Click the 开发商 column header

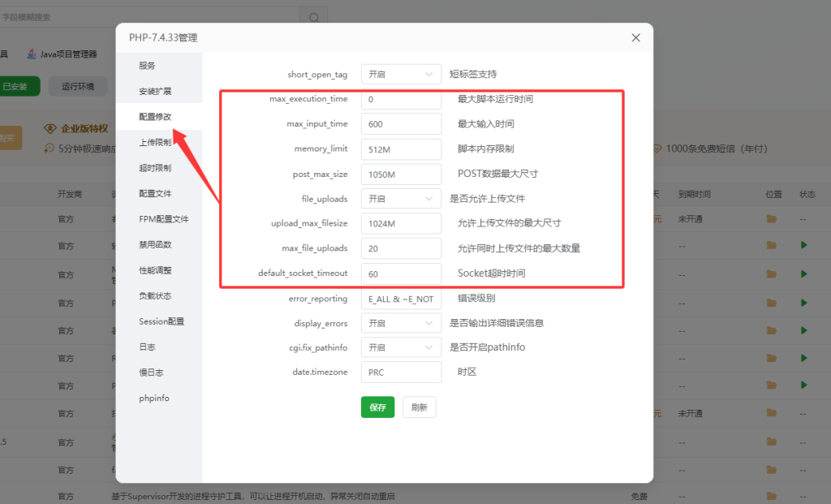point(70,195)
